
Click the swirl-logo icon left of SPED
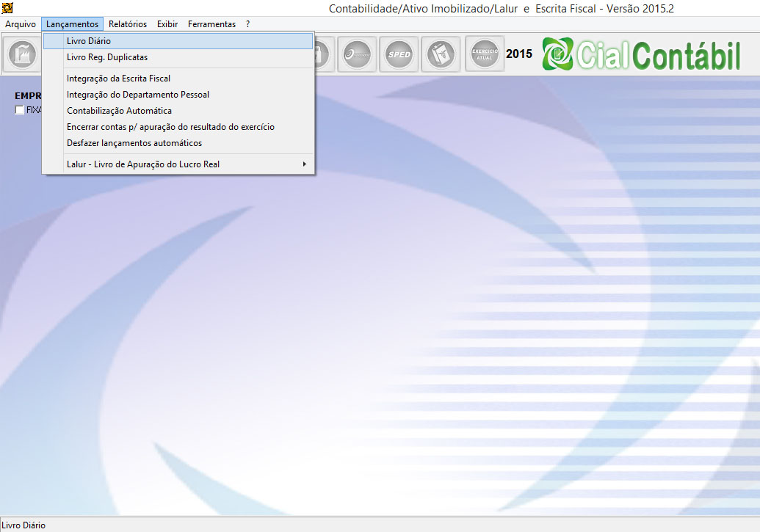click(357, 54)
